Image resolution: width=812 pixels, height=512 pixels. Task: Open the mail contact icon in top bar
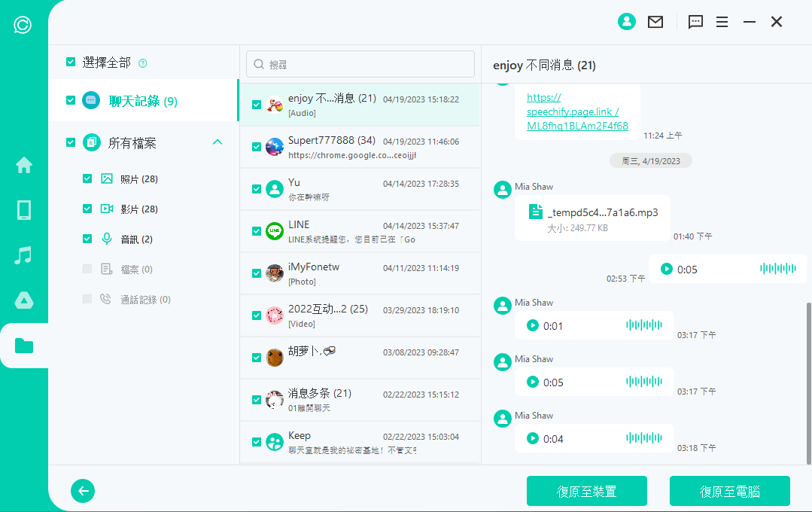coord(655,21)
